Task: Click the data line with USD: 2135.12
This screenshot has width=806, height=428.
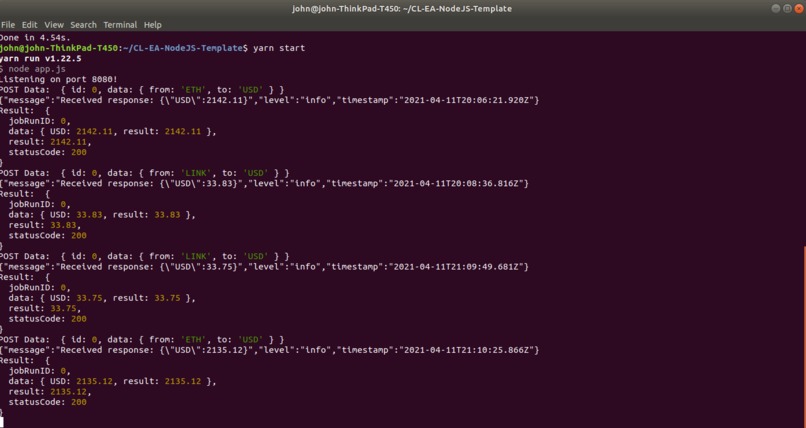Action: [112, 381]
